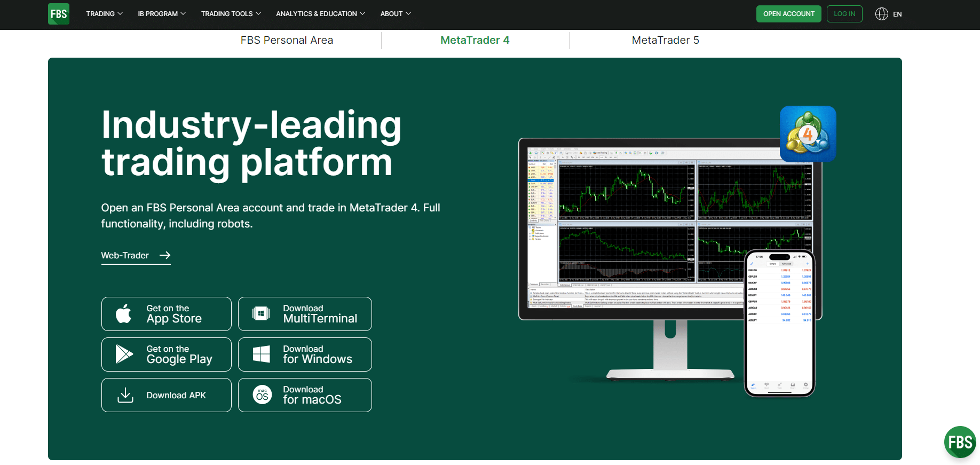Click Get on the App Store button

coord(167,314)
